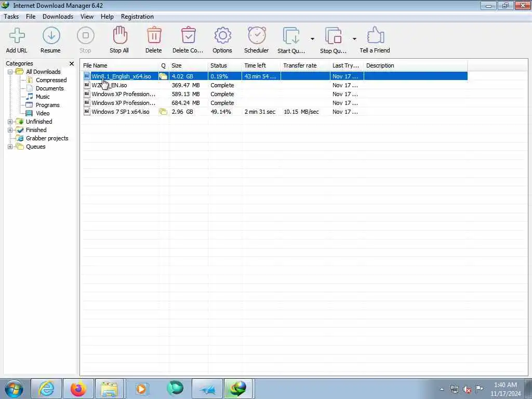Viewport: 532px width, 399px height.
Task: Select the Video category
Action: coord(43,113)
